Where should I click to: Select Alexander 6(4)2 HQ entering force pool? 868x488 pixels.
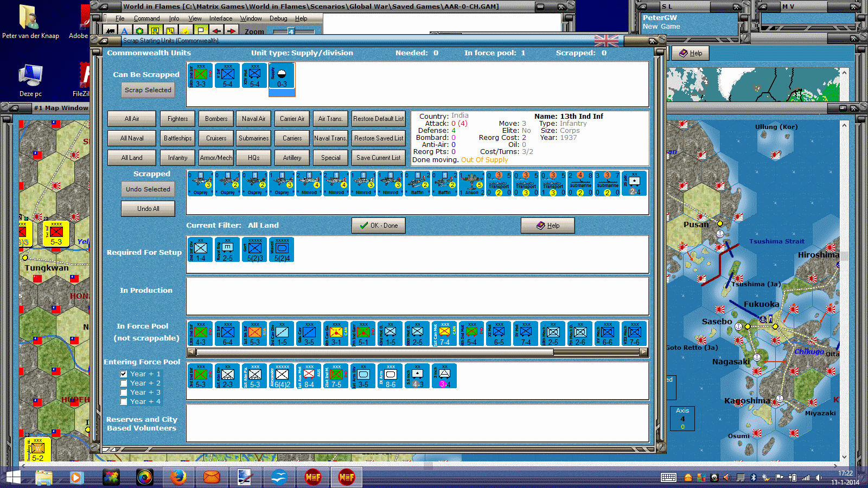(x=282, y=376)
